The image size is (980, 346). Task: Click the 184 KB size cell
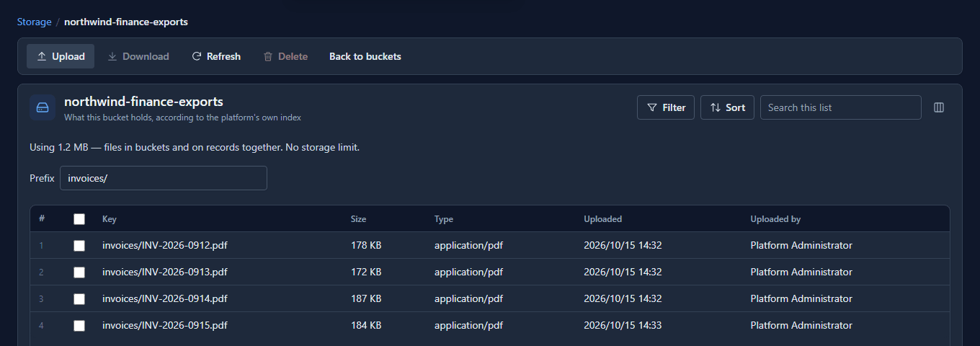click(x=366, y=325)
